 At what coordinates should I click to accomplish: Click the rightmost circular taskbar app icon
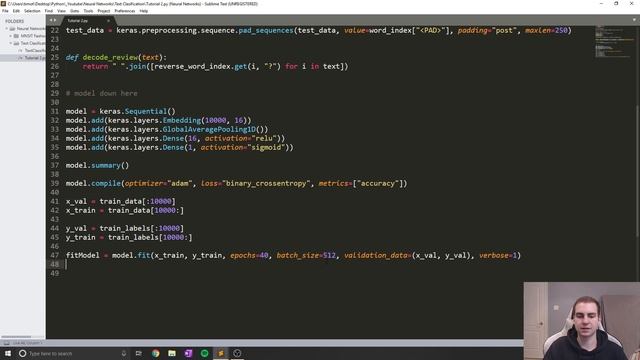(x=237, y=353)
